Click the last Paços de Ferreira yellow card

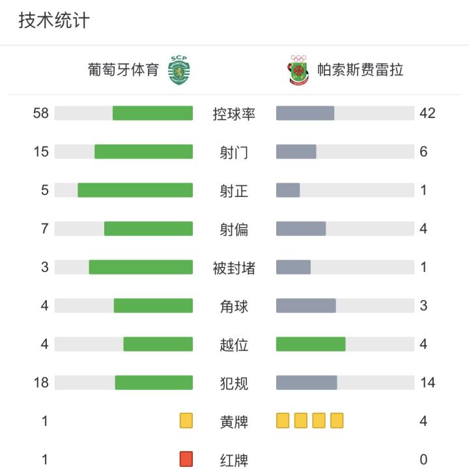pos(337,421)
